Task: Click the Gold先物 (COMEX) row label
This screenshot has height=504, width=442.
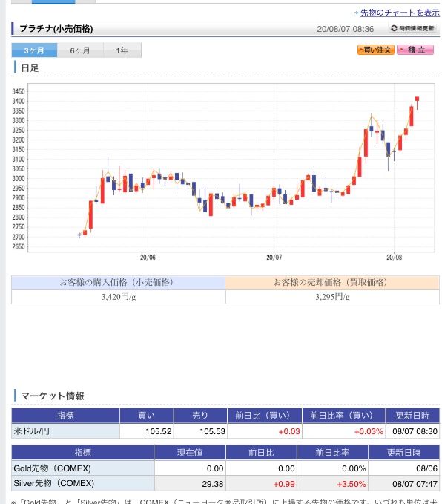Action: click(83, 468)
